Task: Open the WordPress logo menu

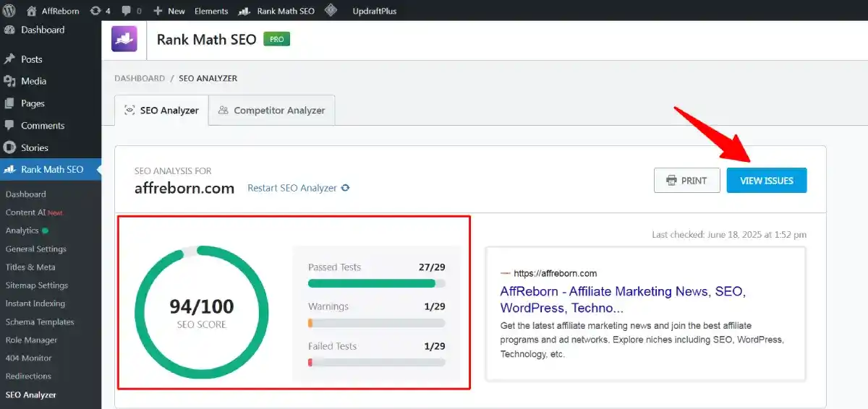Action: [10, 11]
